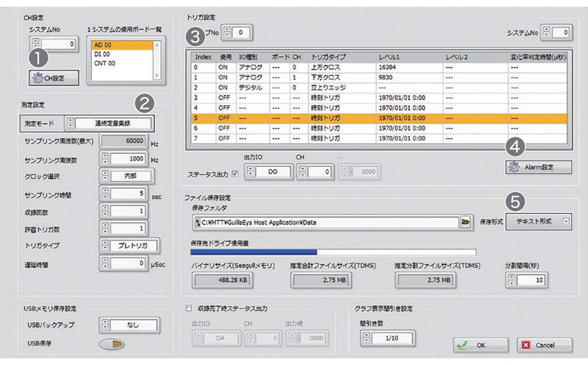Open the トリガタイプ プレトリガ selector

click(x=129, y=246)
